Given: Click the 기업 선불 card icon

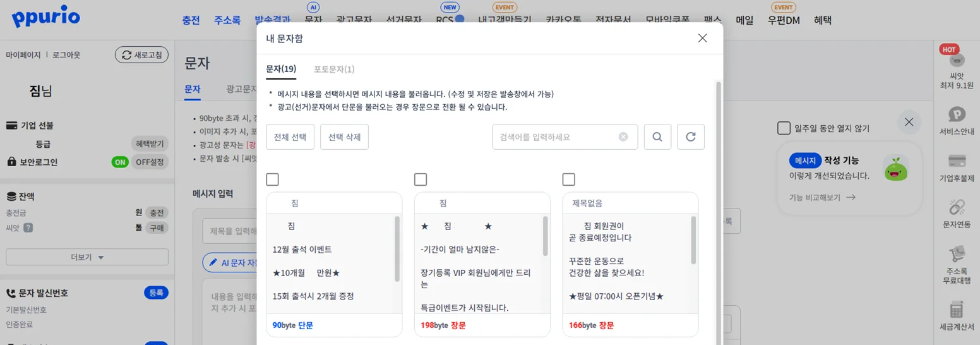Looking at the screenshot, I should [11, 126].
